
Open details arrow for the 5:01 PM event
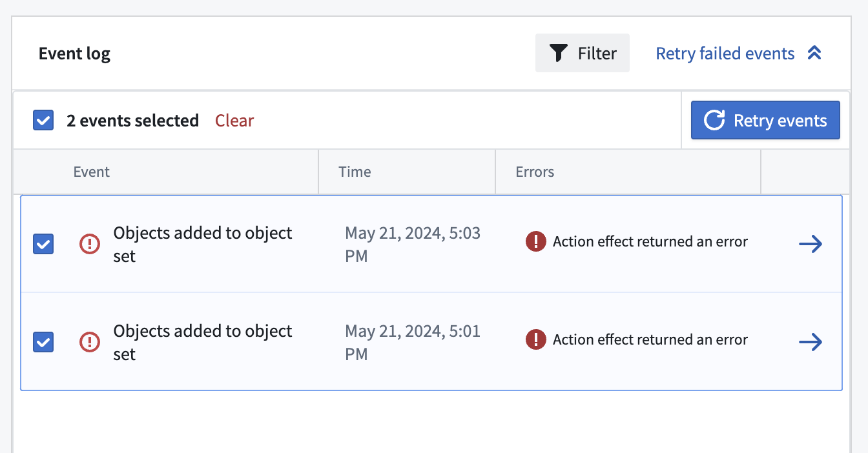[x=811, y=342]
